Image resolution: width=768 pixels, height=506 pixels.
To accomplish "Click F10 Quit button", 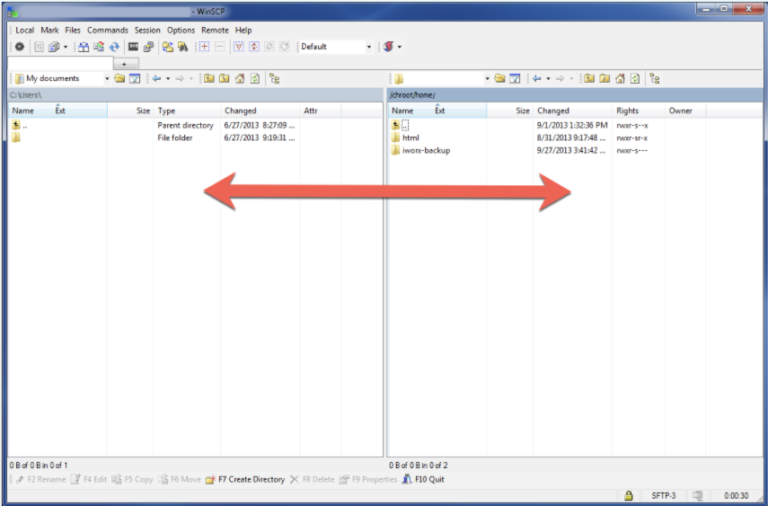I will pyautogui.click(x=422, y=480).
